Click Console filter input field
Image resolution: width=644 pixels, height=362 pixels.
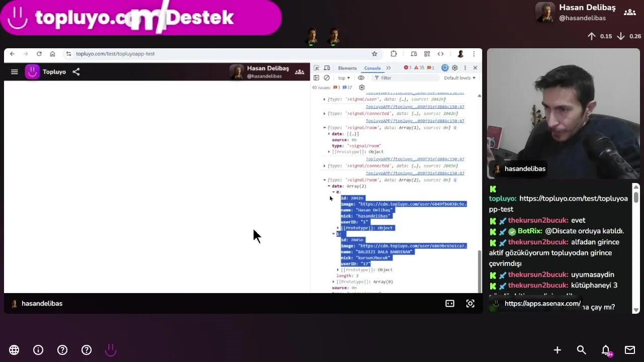pos(405,78)
